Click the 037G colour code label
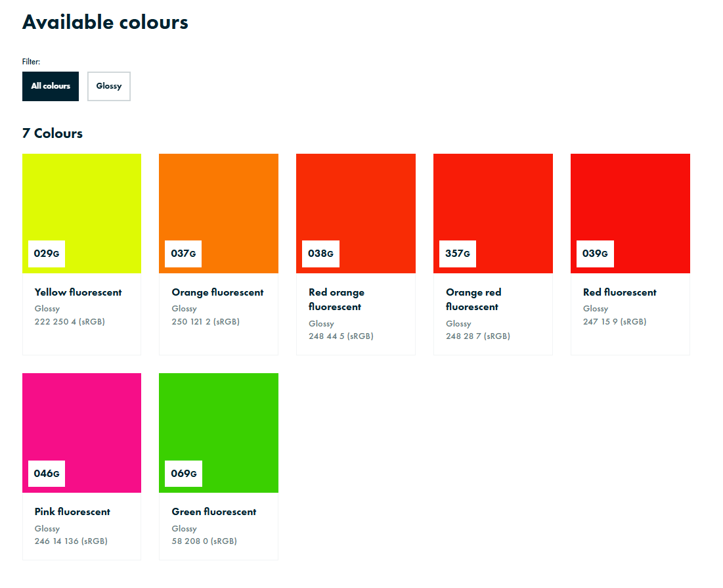Screen dimensions: 723x588 tap(183, 254)
